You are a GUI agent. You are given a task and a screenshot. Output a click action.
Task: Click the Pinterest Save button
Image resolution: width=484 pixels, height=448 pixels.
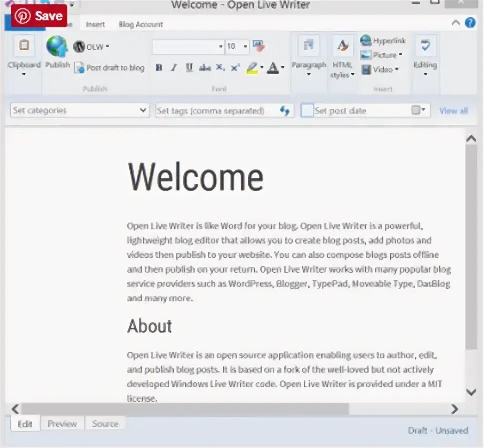point(39,16)
